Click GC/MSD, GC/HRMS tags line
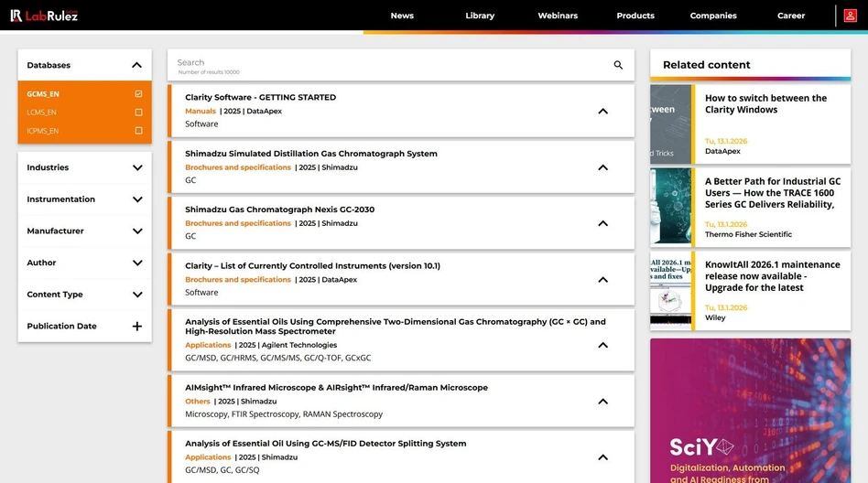Viewport: 868px width, 483px height. 278,358
